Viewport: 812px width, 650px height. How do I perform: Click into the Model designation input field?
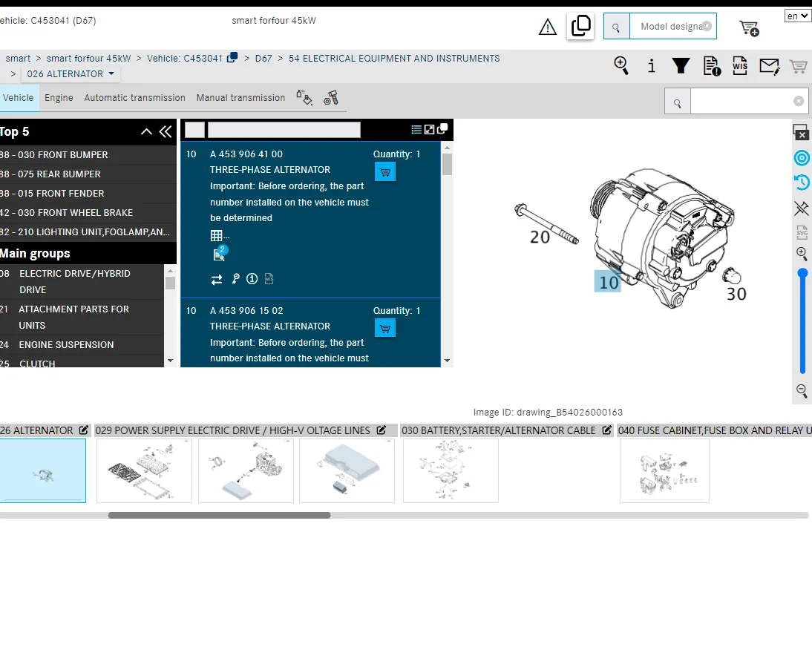[671, 27]
